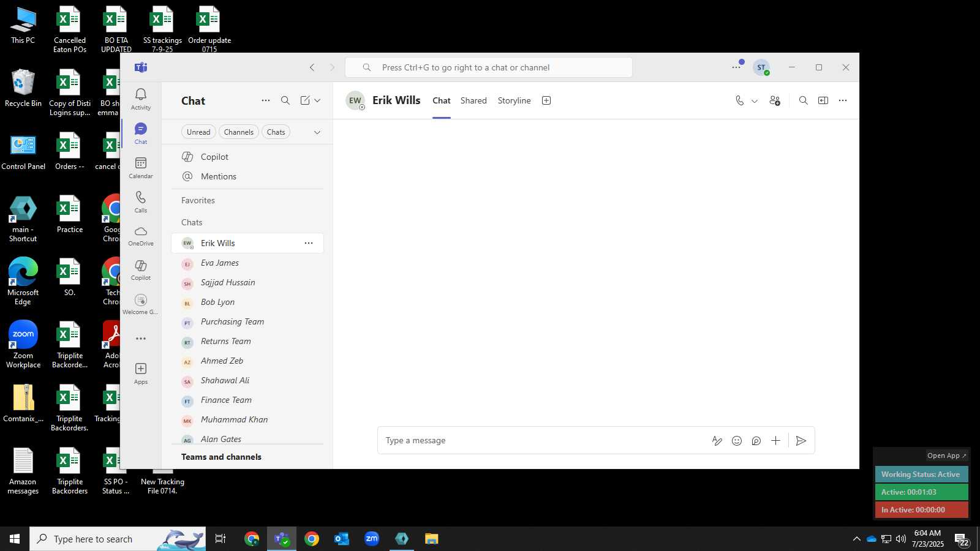Image resolution: width=980 pixels, height=551 pixels.
Task: Start a new chat with compose icon
Action: (305, 100)
